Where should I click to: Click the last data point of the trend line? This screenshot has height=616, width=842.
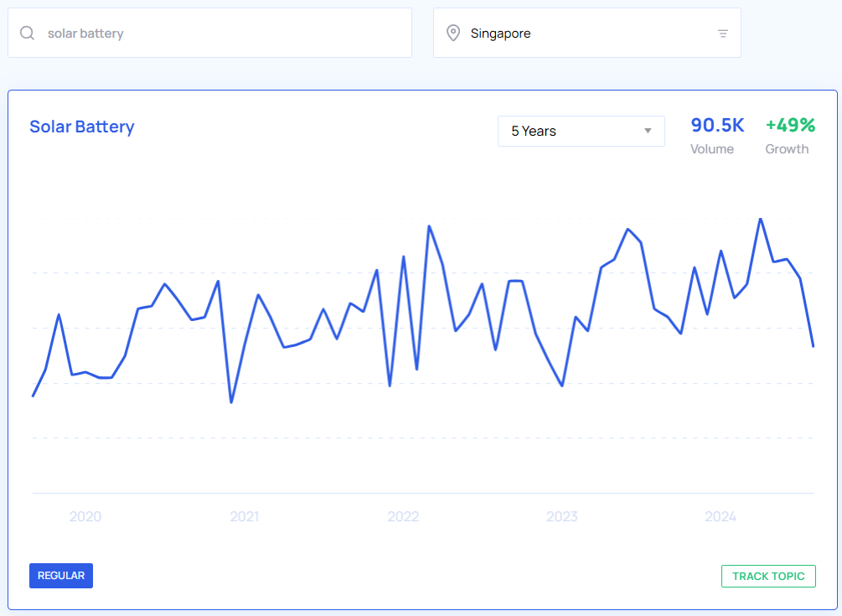pyautogui.click(x=813, y=345)
